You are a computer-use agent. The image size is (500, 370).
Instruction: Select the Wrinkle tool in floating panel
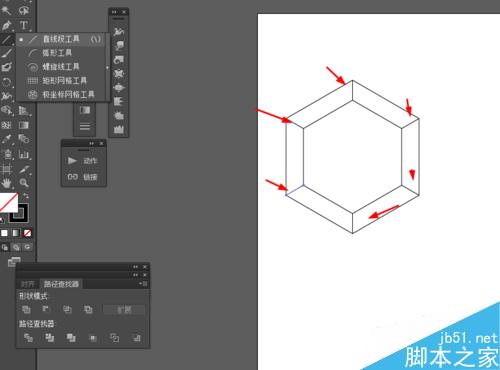pos(119,129)
